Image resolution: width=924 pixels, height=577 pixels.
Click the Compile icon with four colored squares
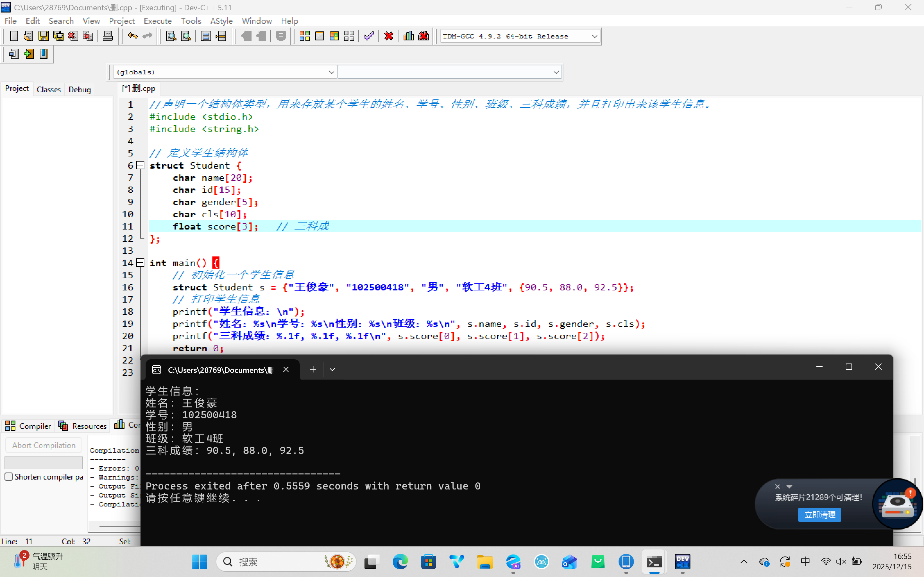(304, 36)
